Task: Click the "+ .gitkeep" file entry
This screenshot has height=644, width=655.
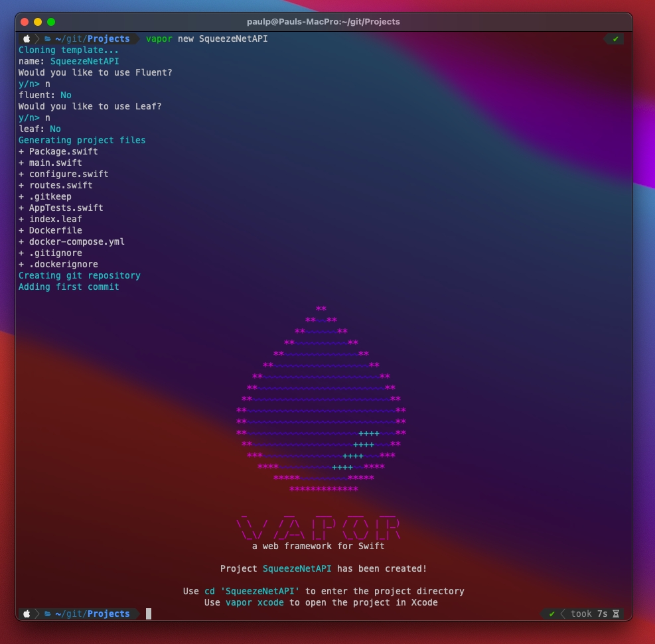Action: point(45,196)
